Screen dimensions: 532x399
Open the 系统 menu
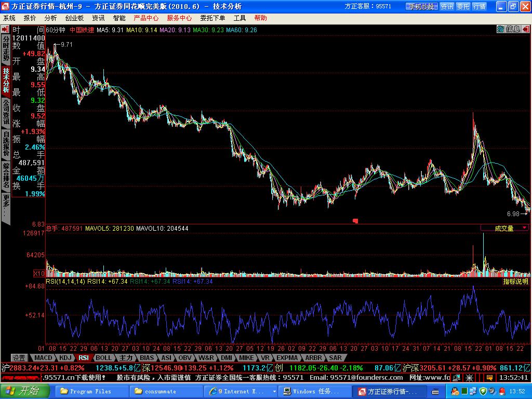tap(9, 18)
